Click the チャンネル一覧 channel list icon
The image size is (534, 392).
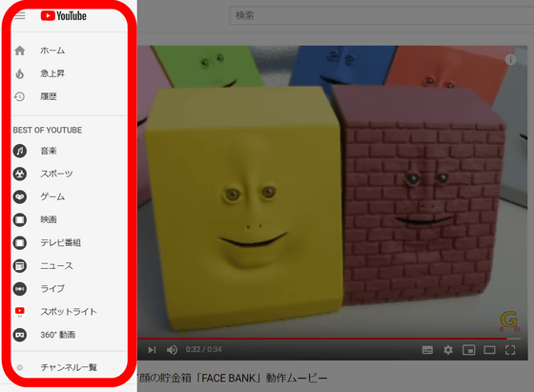click(x=20, y=367)
